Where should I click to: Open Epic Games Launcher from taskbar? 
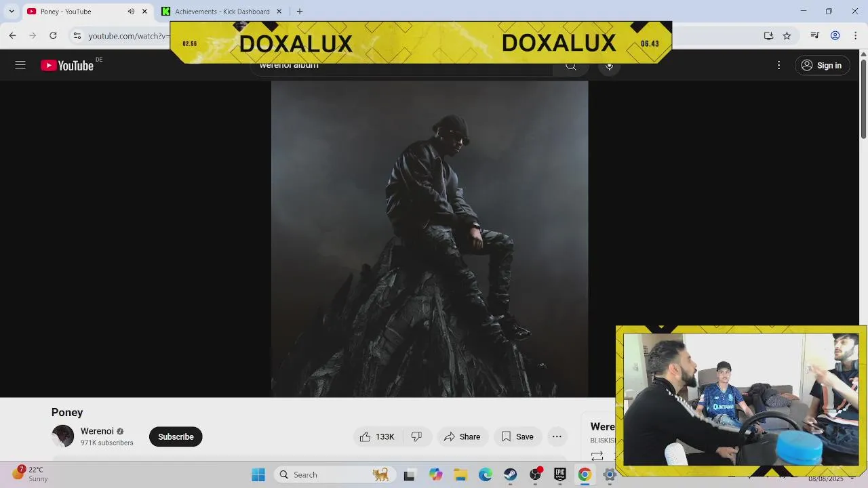click(x=559, y=475)
